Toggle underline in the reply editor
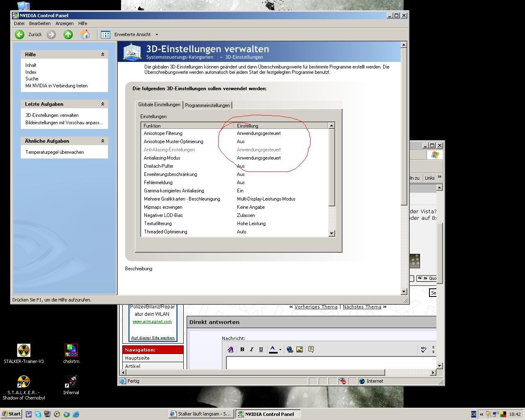Viewport: 525px width, 420px height. [261, 349]
